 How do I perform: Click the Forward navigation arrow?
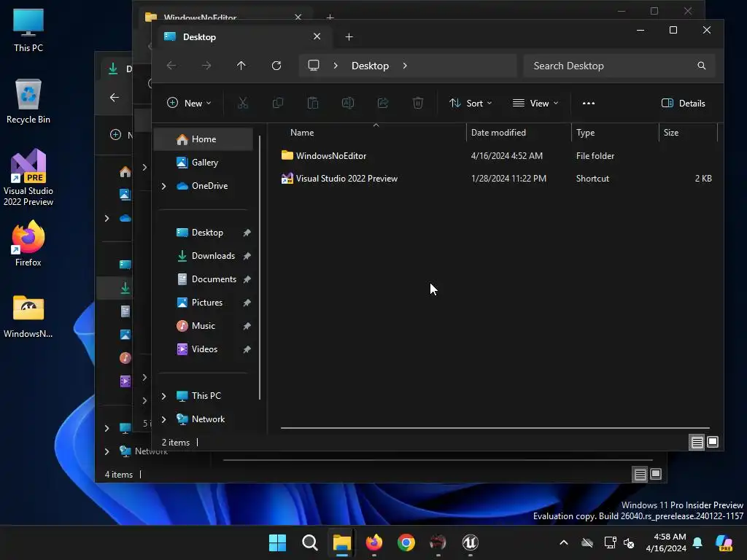pyautogui.click(x=206, y=65)
